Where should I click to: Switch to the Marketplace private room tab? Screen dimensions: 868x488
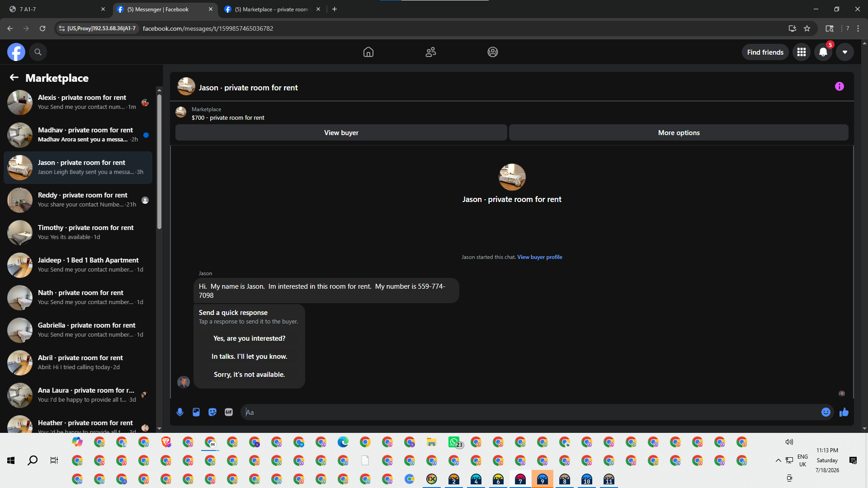(x=273, y=9)
